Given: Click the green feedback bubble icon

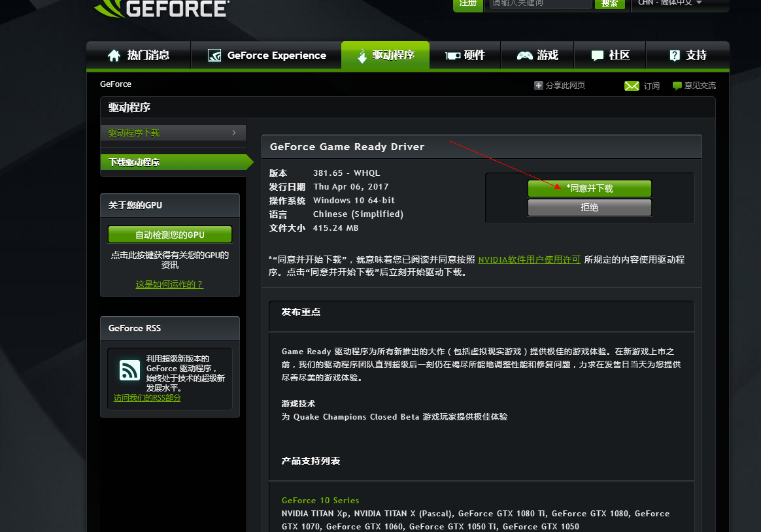Looking at the screenshot, I should click(677, 86).
